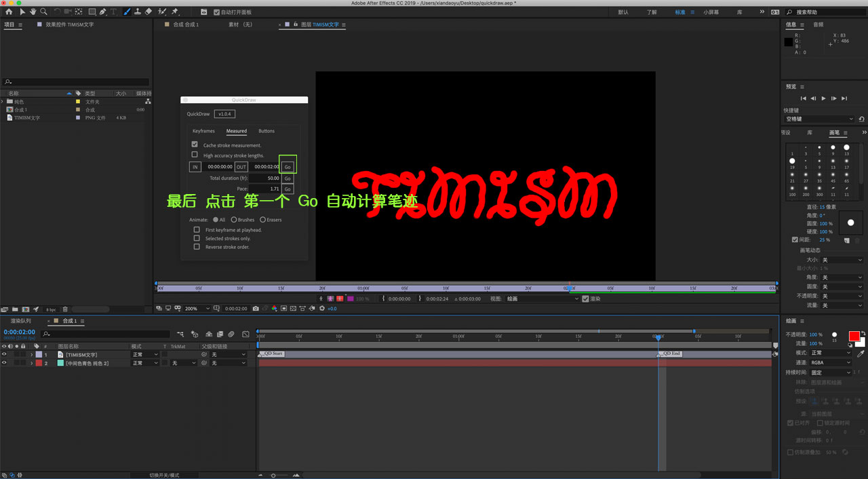Viewport: 868px width, 479px height.
Task: Toggle the 渲染 render checkbox below viewer
Action: (x=585, y=299)
